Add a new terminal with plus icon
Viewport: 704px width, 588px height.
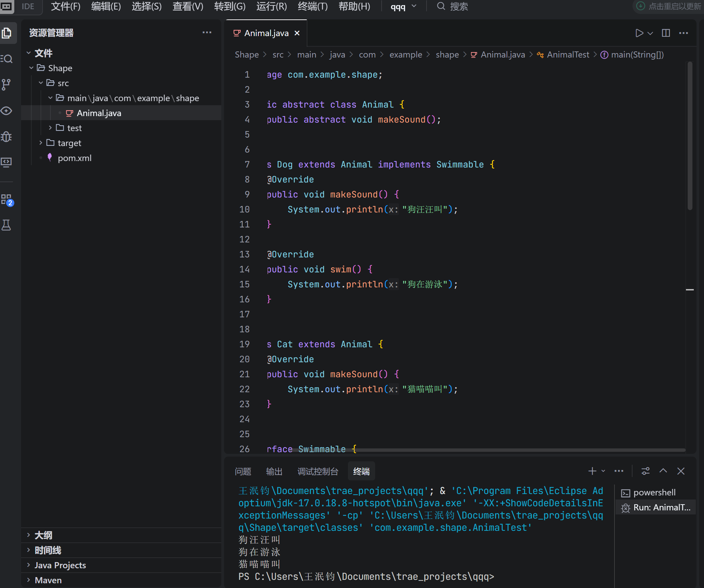[592, 471]
